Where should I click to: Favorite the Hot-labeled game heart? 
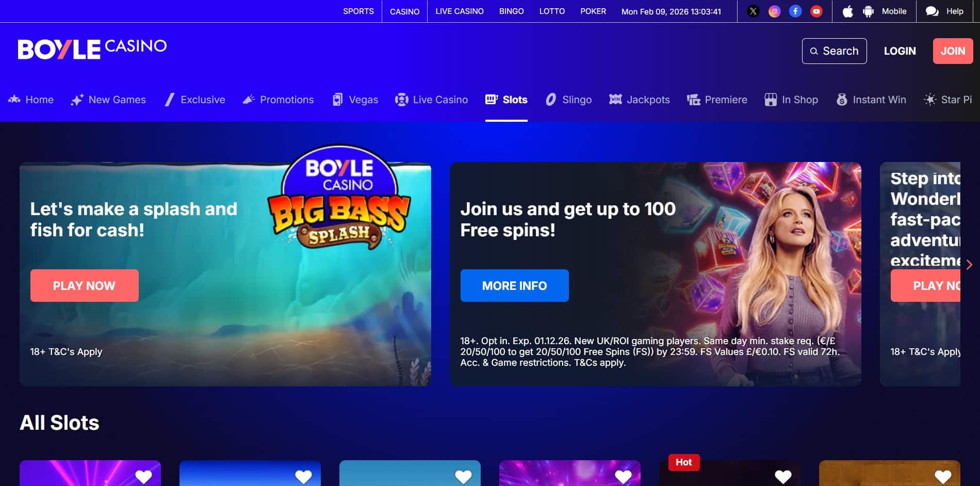[x=783, y=477]
